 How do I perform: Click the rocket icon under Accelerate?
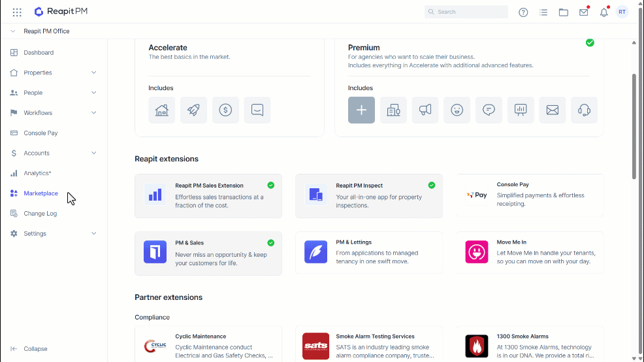193,110
